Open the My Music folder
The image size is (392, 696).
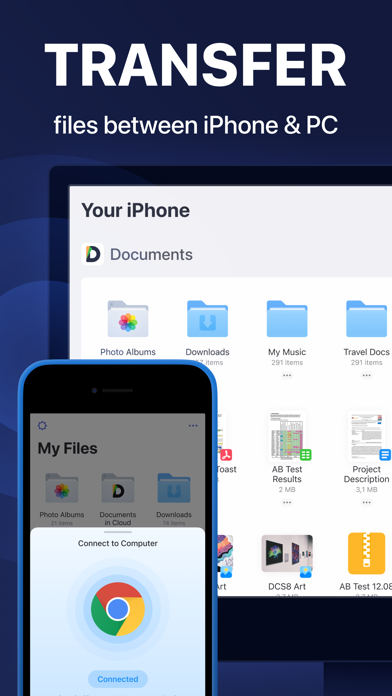287,319
